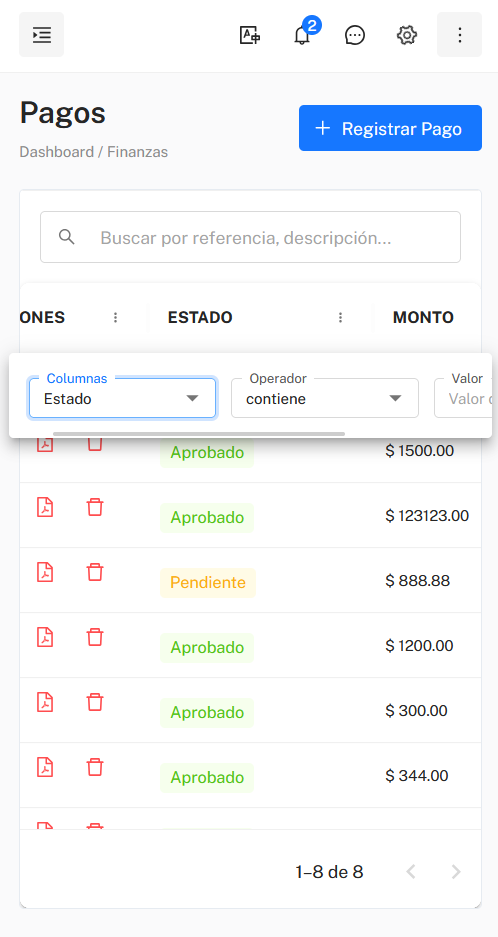Open the column menu left of ESTADO
498x937 pixels.
(116, 317)
